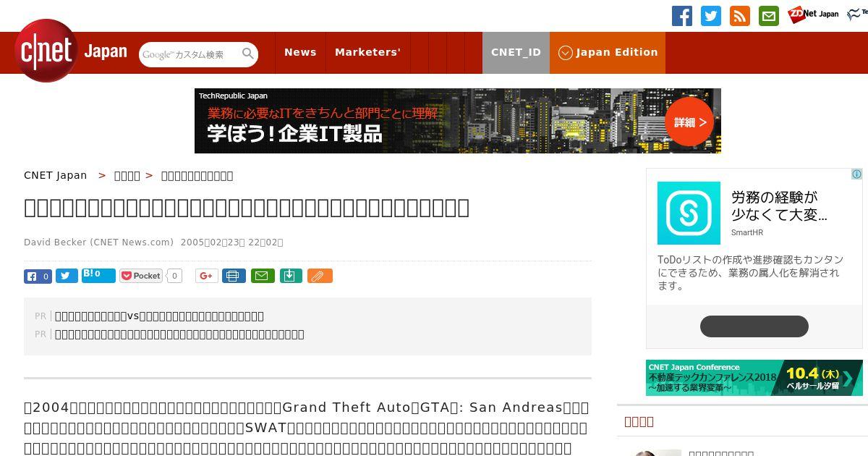The width and height of the screenshot is (868, 456).
Task: Click the green mail newsletter icon in header
Action: [x=769, y=16]
